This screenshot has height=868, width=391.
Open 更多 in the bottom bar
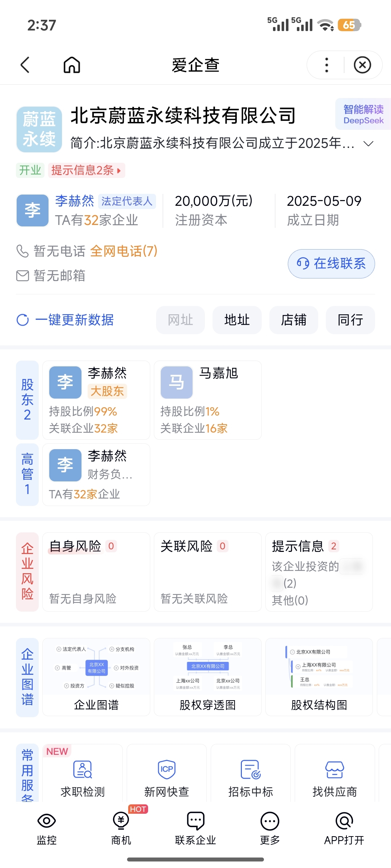pos(270,821)
